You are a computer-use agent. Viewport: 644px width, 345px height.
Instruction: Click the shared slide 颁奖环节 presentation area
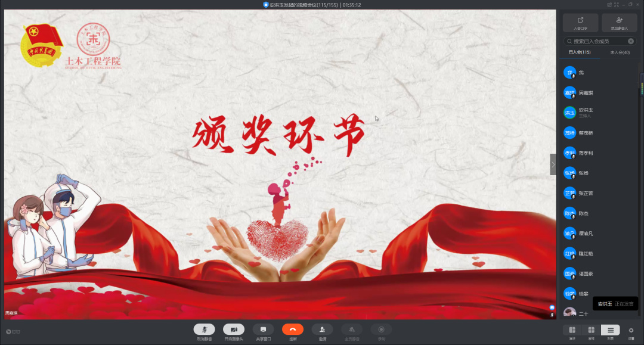click(x=280, y=164)
